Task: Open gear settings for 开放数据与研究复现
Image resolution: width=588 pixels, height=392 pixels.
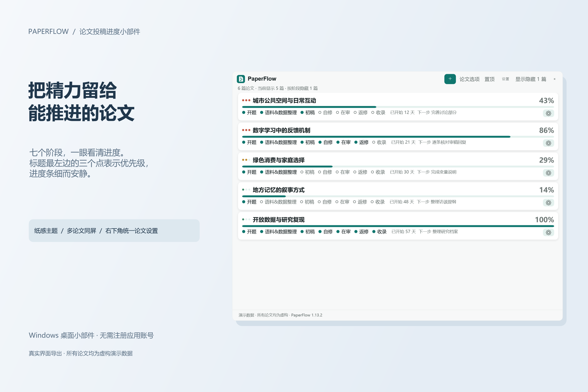Action: 548,232
